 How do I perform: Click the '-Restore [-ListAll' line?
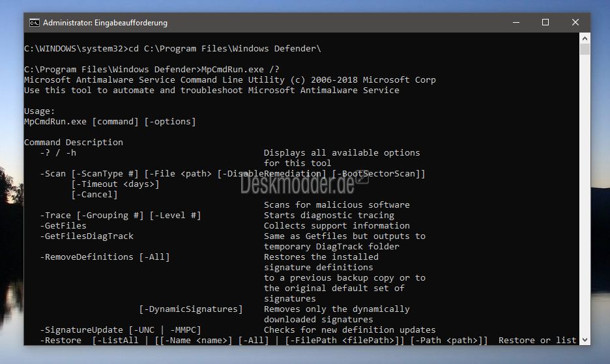pos(308,341)
